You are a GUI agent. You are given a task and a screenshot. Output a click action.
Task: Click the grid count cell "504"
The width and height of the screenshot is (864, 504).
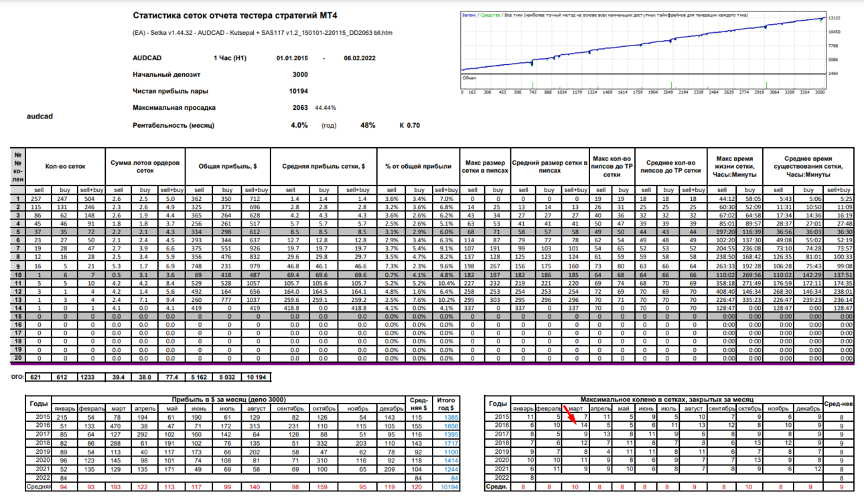[x=91, y=199]
